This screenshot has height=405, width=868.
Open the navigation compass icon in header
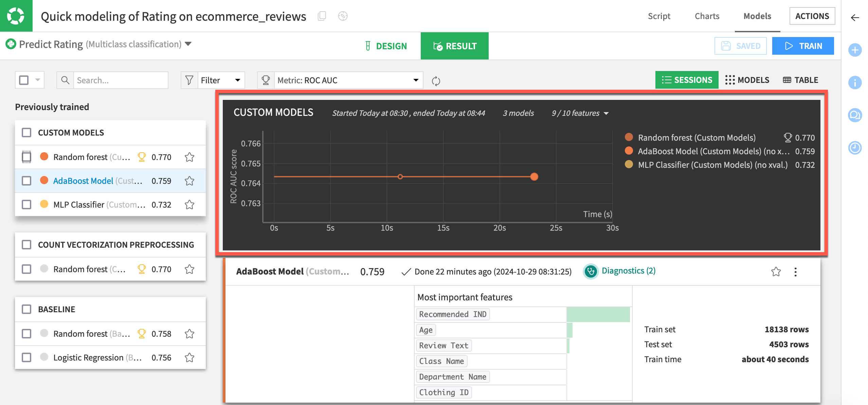343,16
